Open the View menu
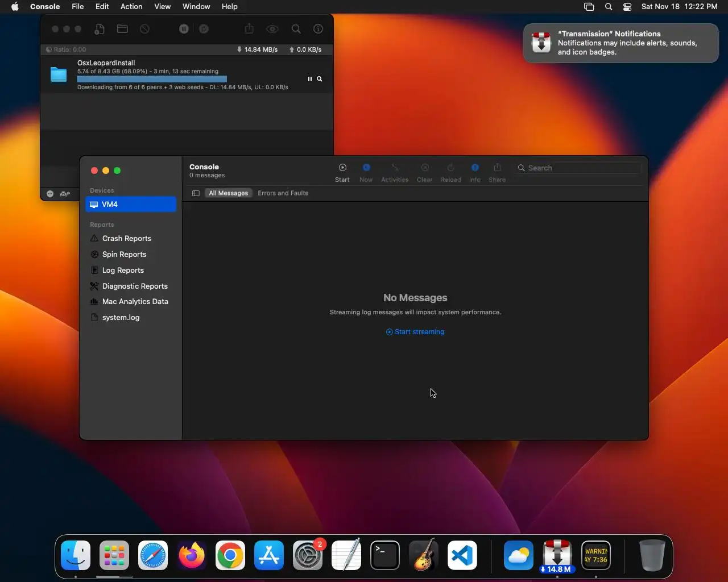The image size is (728, 582). [163, 7]
